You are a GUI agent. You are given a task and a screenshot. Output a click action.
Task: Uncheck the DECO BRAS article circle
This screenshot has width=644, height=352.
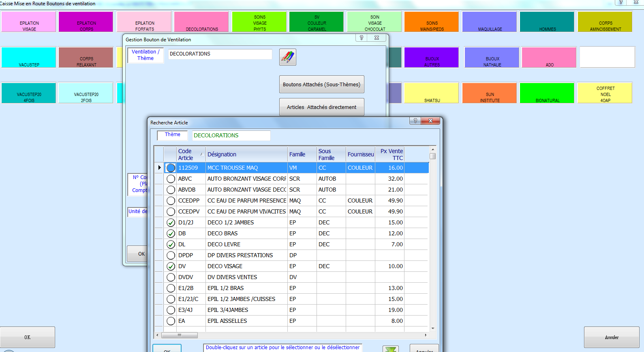coord(171,234)
